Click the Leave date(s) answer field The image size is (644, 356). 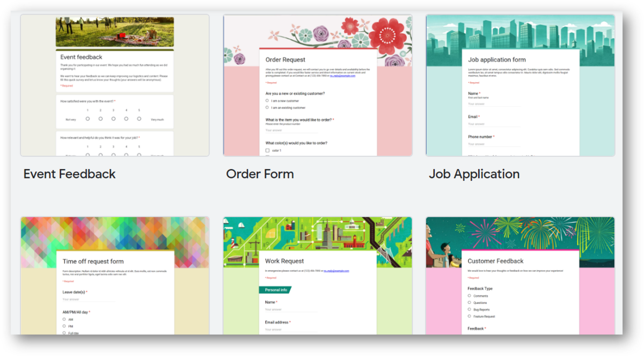tap(89, 300)
